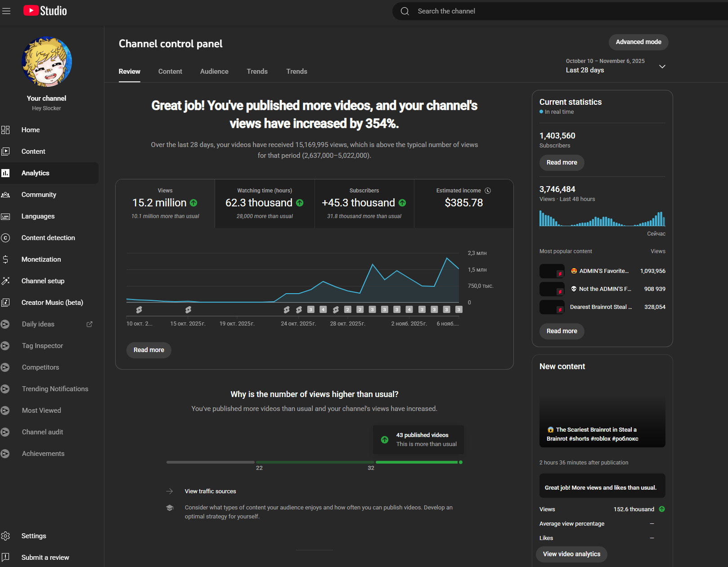Screen dimensions: 728x567
Task: Click the published videos progress bar endpoint
Action: click(x=460, y=462)
